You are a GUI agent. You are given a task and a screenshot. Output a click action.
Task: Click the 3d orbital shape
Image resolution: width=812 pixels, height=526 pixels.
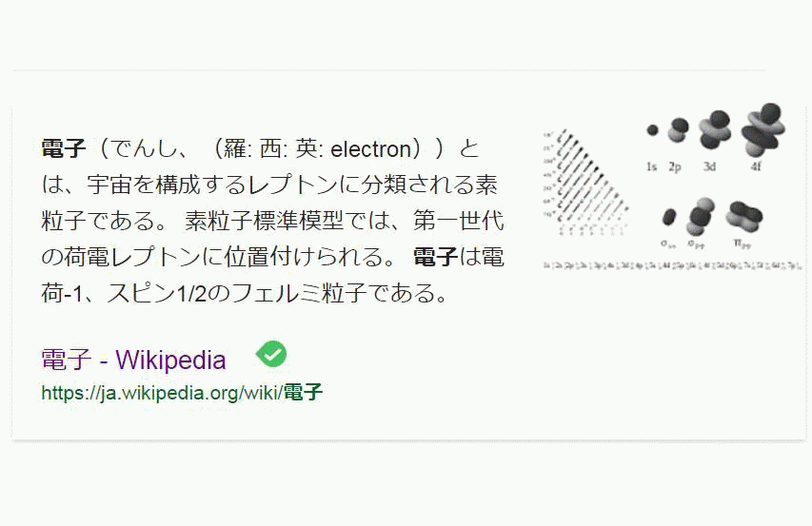(715, 130)
